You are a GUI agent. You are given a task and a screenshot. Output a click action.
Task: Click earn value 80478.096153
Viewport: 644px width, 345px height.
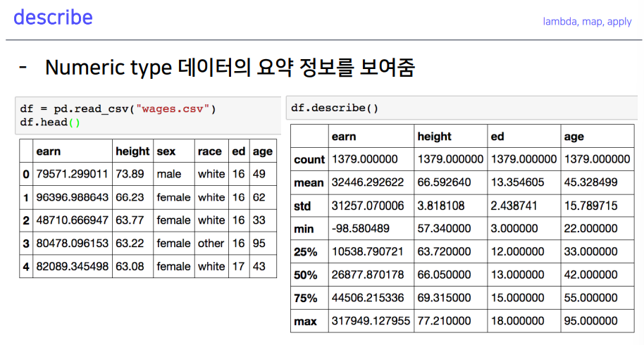[72, 244]
